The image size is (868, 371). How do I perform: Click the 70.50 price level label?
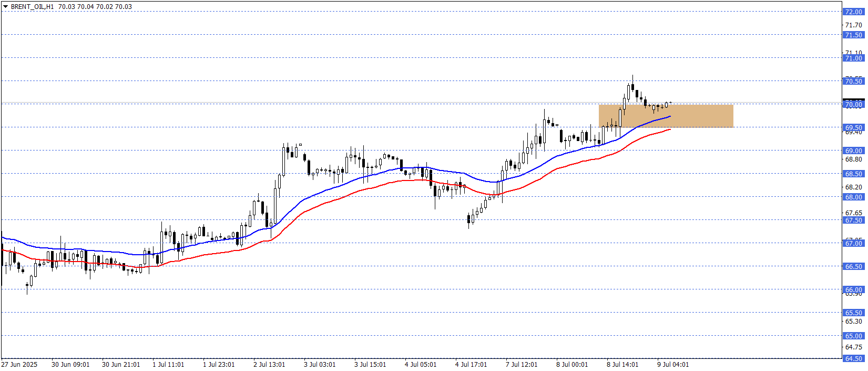(x=853, y=81)
